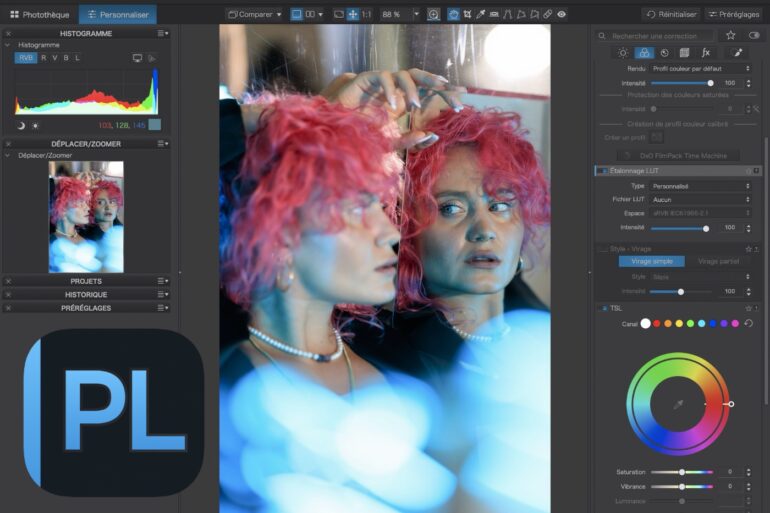Viewport: 770px width, 513px height.
Task: Switch to the Photothèque tab
Action: (39, 15)
